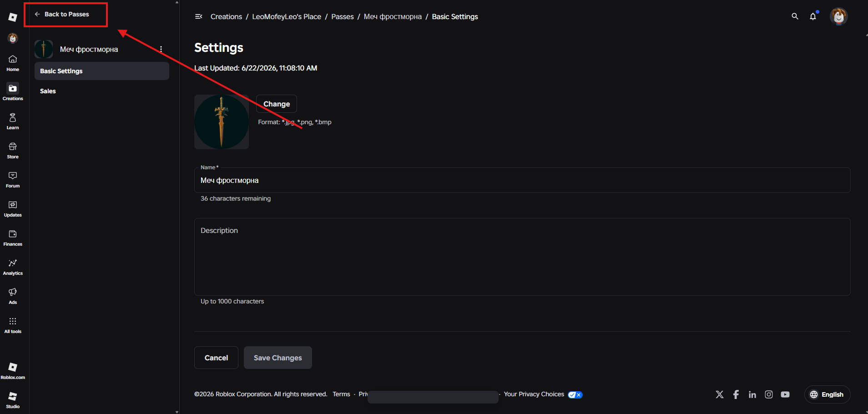Focus the Name input field
Viewport: 868px width, 414px height.
tap(522, 180)
